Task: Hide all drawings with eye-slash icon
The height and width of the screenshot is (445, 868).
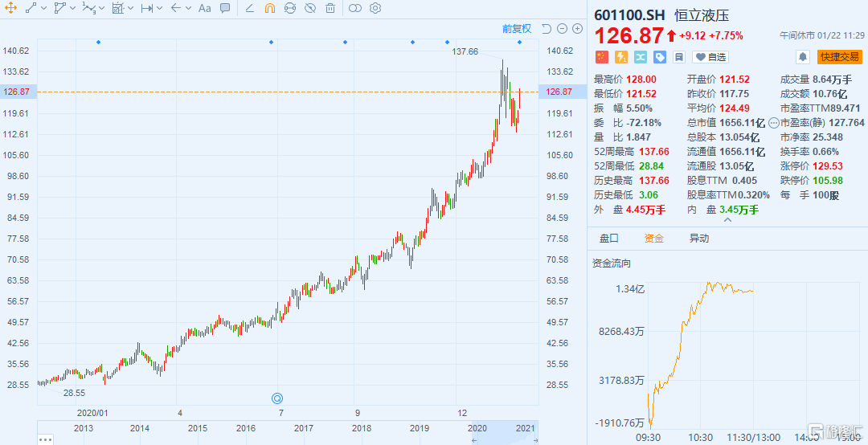Action: (x=310, y=8)
